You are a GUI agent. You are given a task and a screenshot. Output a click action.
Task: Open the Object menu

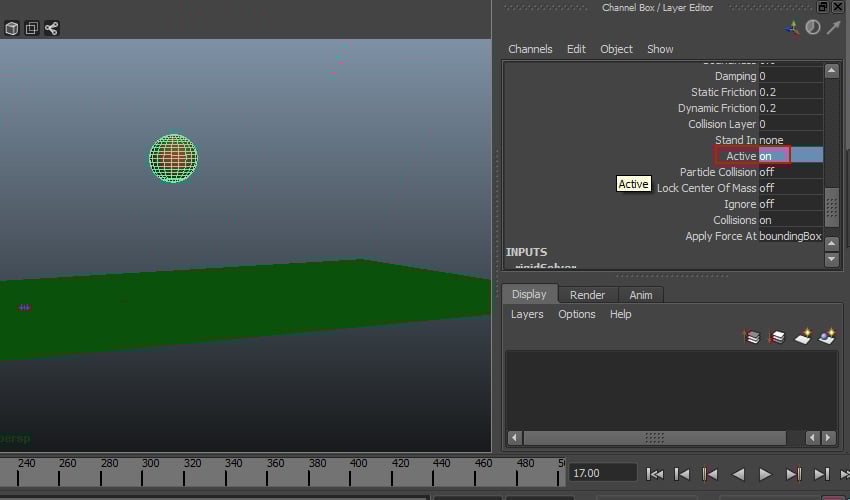pyautogui.click(x=616, y=49)
